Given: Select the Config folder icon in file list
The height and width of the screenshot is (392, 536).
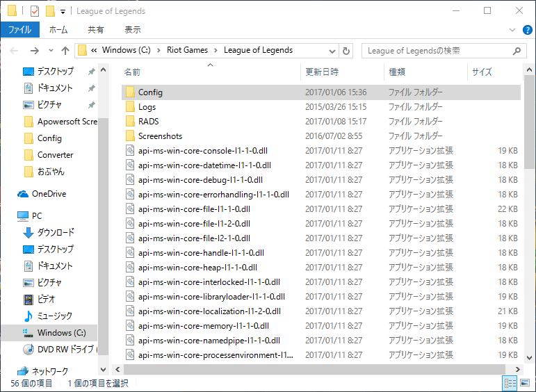Looking at the screenshot, I should pyautogui.click(x=130, y=92).
